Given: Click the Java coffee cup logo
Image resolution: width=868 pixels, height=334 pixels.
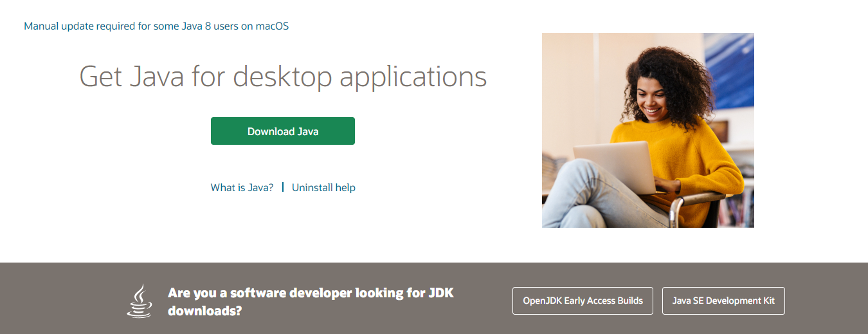Looking at the screenshot, I should [140, 301].
